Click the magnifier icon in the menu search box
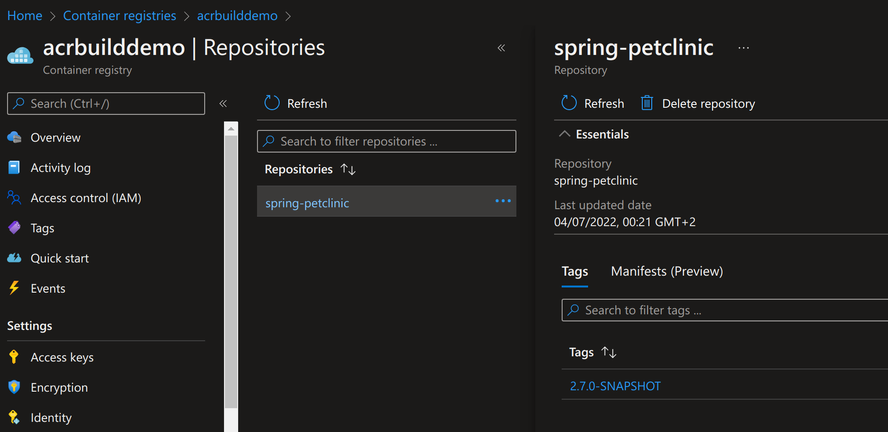The image size is (888, 432). [x=19, y=104]
